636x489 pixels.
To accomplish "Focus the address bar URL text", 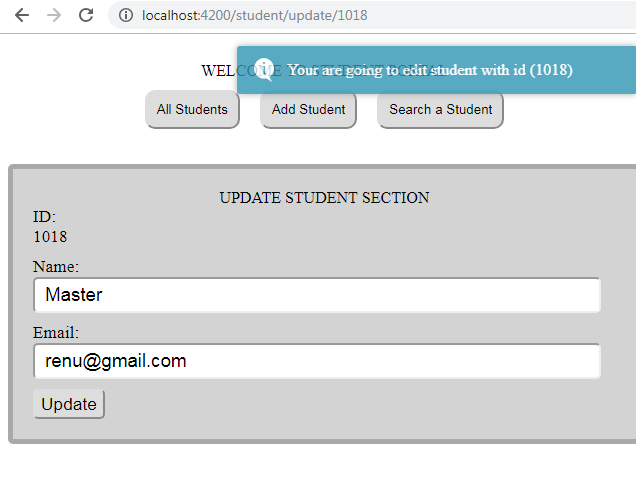I will [x=255, y=15].
